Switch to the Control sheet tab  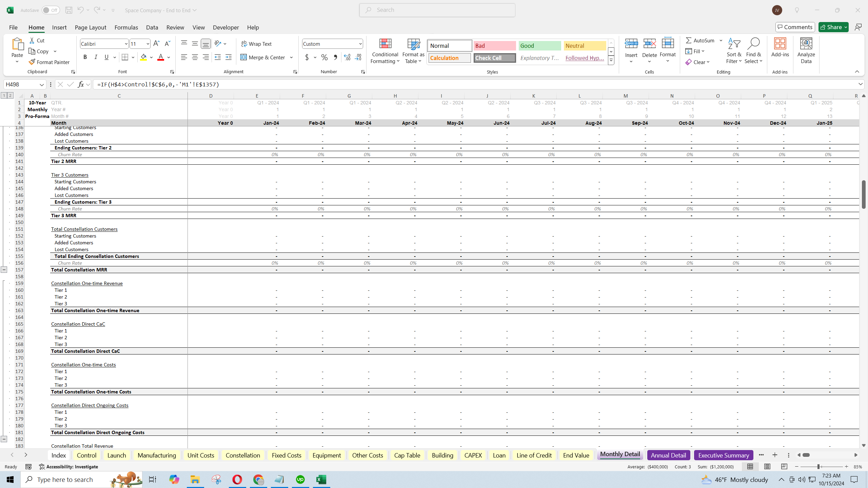(x=86, y=455)
